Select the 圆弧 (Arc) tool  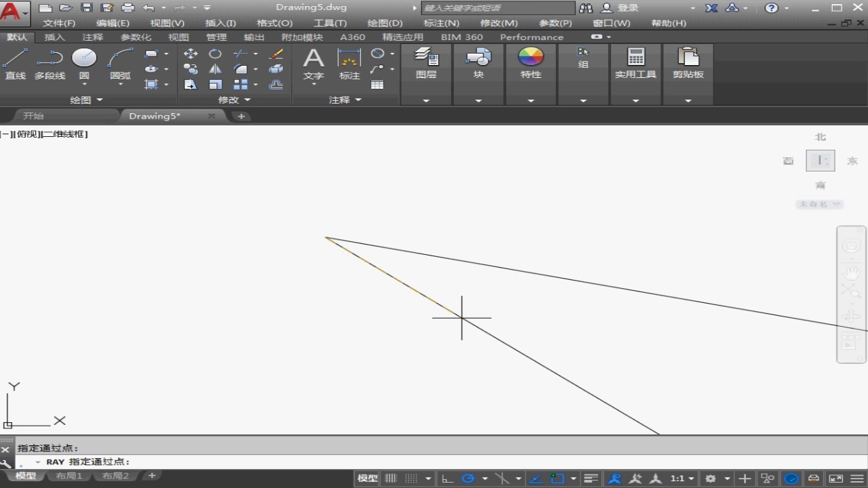pyautogui.click(x=120, y=65)
